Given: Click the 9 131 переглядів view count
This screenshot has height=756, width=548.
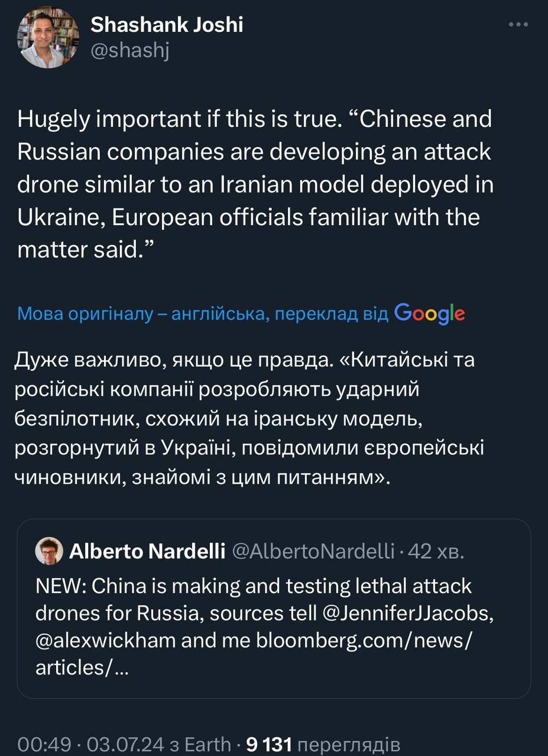Looking at the screenshot, I should (323, 744).
